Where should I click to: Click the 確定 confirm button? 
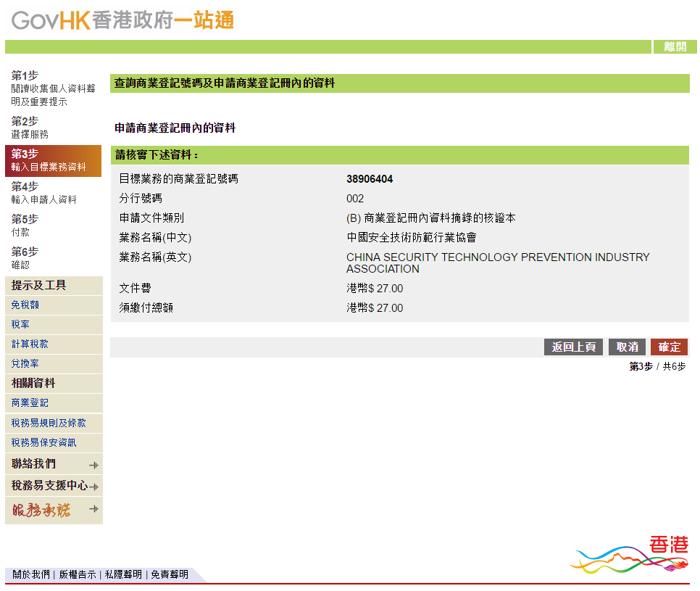[669, 347]
